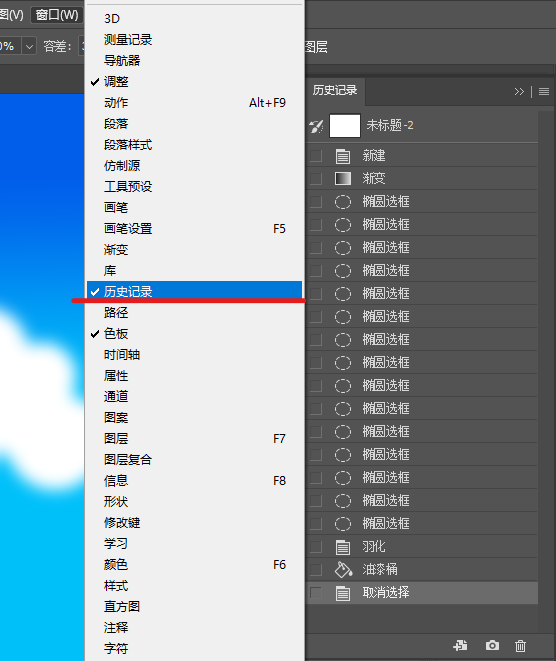
Task: Choose 时间轴 menu item
Action: tap(194, 355)
